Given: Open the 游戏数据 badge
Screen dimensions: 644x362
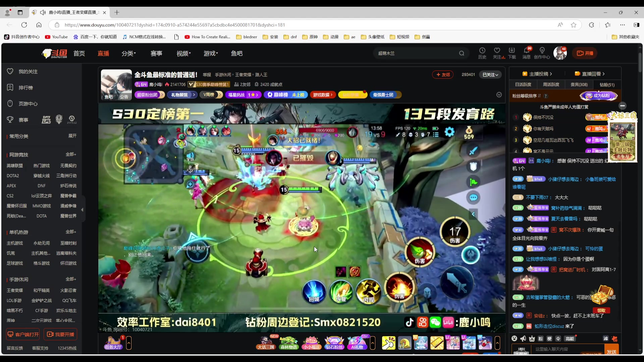Looking at the screenshot, I should click(x=323, y=95).
